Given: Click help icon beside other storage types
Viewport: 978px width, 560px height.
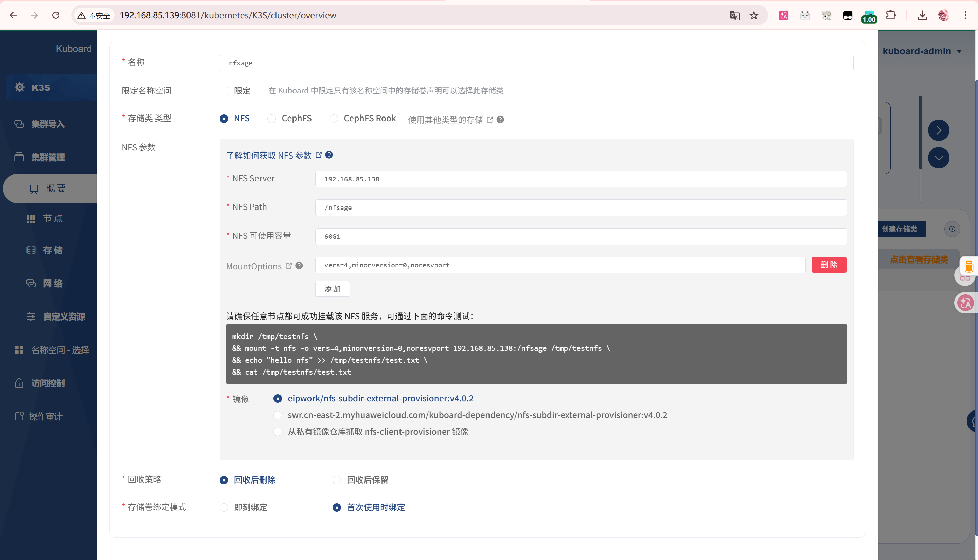Looking at the screenshot, I should pyautogui.click(x=500, y=120).
